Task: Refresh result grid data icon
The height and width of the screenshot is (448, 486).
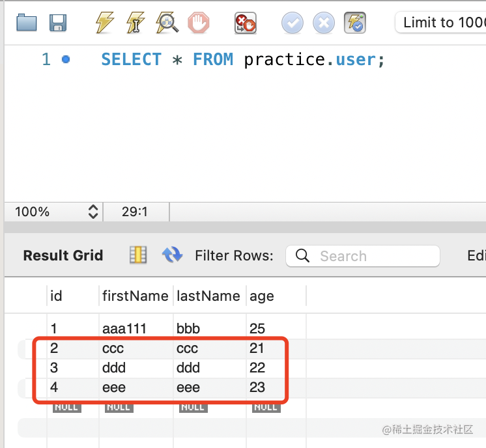Action: (172, 255)
